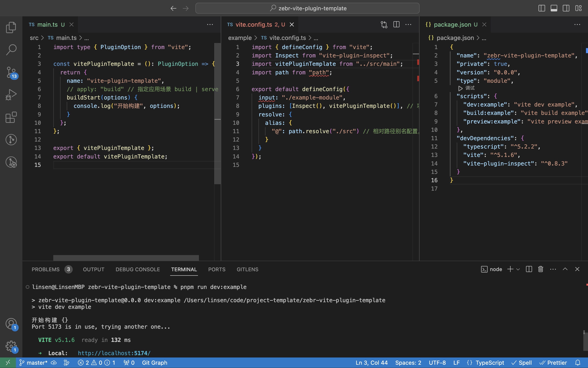Open the Accounts menu icon
The width and height of the screenshot is (588, 368).
click(11, 324)
